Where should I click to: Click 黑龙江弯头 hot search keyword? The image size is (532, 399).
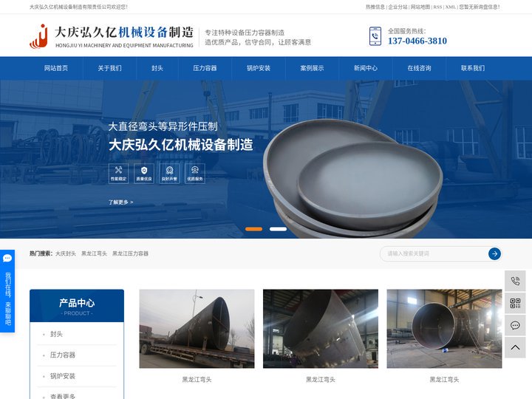tap(94, 253)
